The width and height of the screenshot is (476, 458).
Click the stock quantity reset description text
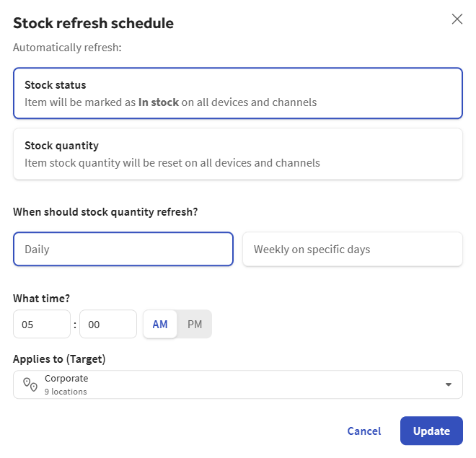point(172,163)
